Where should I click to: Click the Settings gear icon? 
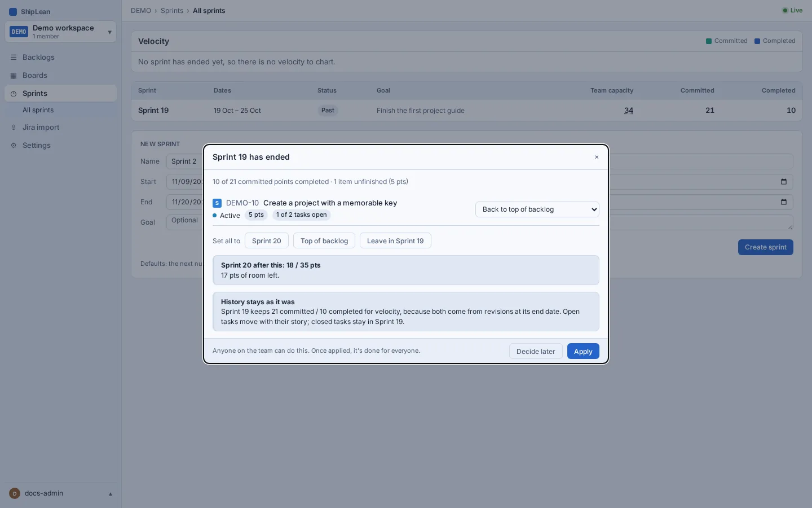14,146
